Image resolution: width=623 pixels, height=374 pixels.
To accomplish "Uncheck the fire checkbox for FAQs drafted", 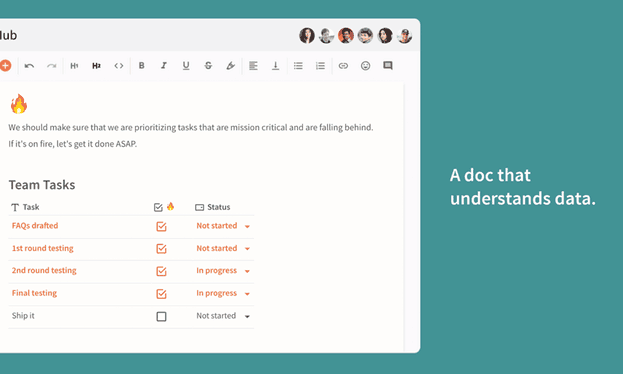I will tap(161, 227).
